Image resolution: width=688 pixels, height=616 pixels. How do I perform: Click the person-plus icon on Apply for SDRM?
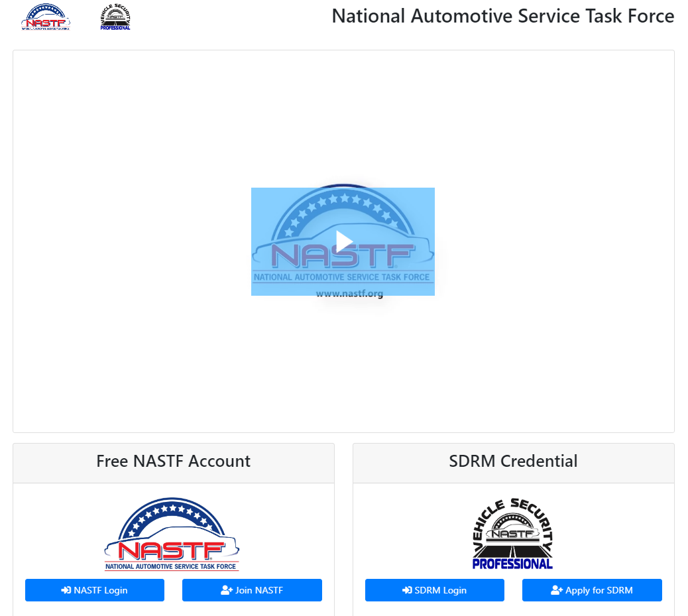click(554, 590)
